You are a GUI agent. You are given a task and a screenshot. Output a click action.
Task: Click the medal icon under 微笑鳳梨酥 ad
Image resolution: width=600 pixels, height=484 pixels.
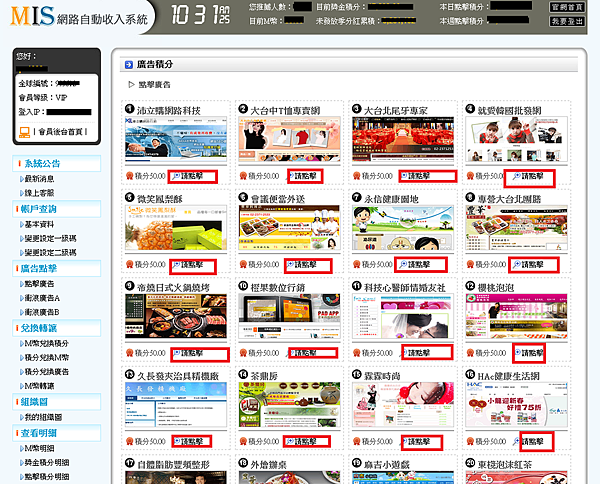click(x=129, y=264)
